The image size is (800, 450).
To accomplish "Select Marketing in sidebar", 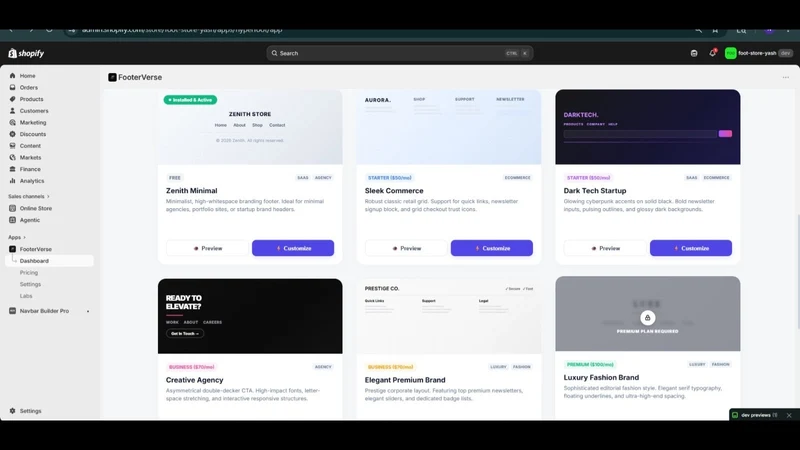I will [33, 122].
